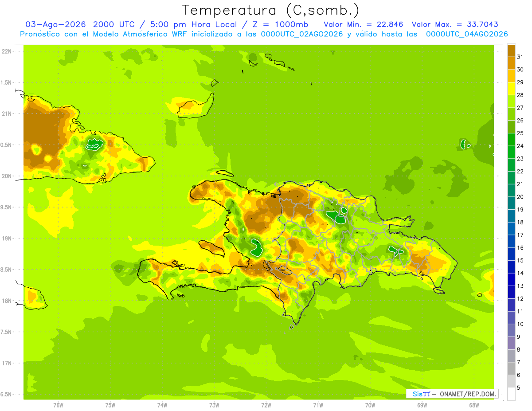Screen dimensions: 532x411
Task: Click legend value "10" on color bar
Action: tap(520, 324)
